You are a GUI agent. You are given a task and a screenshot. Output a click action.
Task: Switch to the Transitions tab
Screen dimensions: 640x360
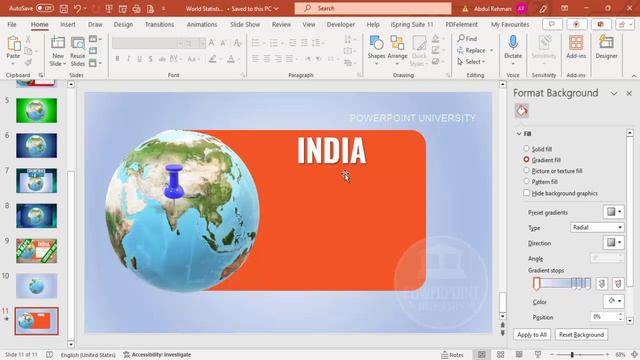(x=159, y=24)
